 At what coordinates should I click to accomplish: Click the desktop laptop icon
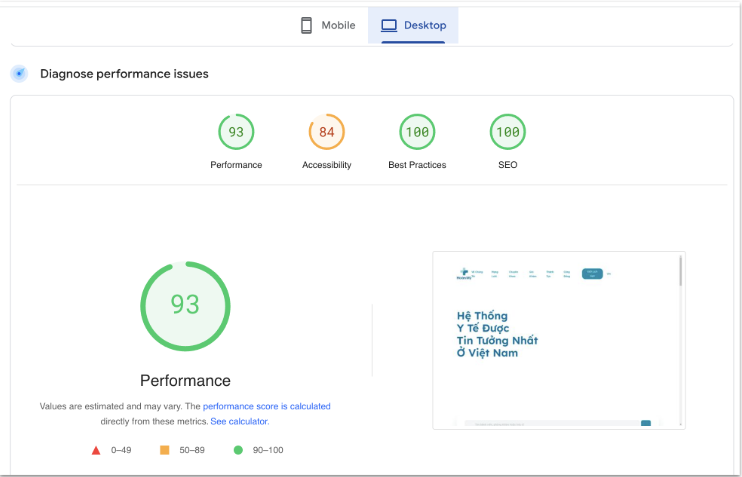pyautogui.click(x=389, y=25)
